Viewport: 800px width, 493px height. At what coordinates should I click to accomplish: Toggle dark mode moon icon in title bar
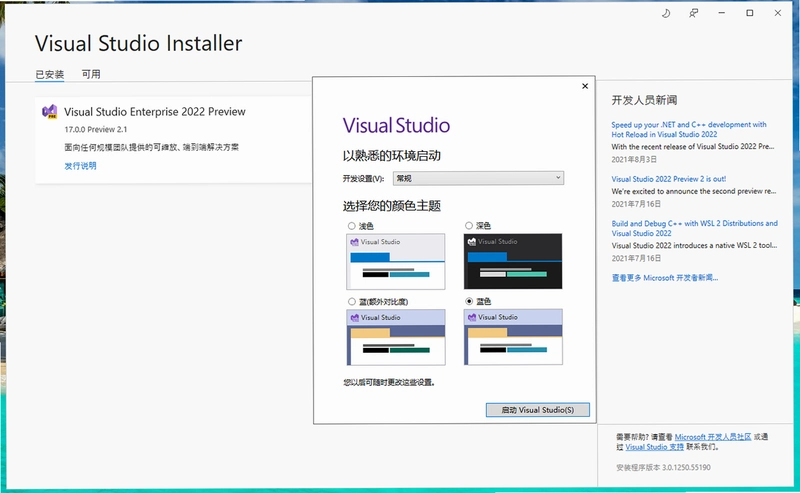[x=666, y=13]
